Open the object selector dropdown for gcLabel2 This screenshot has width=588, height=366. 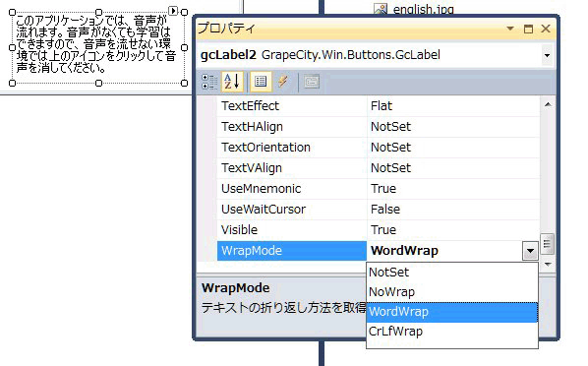[547, 55]
